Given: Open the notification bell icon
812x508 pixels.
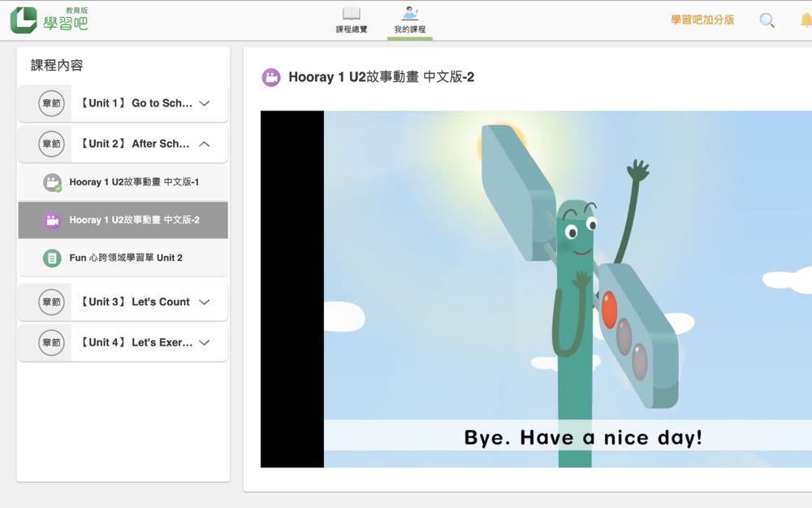Looking at the screenshot, I should (x=806, y=20).
